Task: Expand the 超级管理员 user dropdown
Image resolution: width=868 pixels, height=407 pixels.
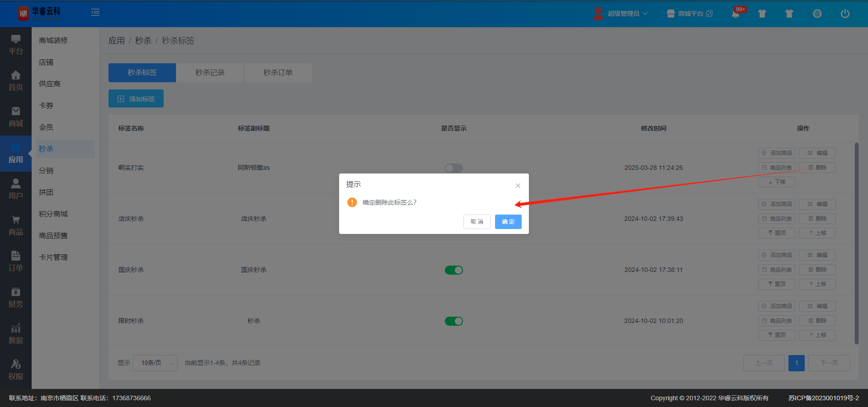Action: pyautogui.click(x=627, y=14)
